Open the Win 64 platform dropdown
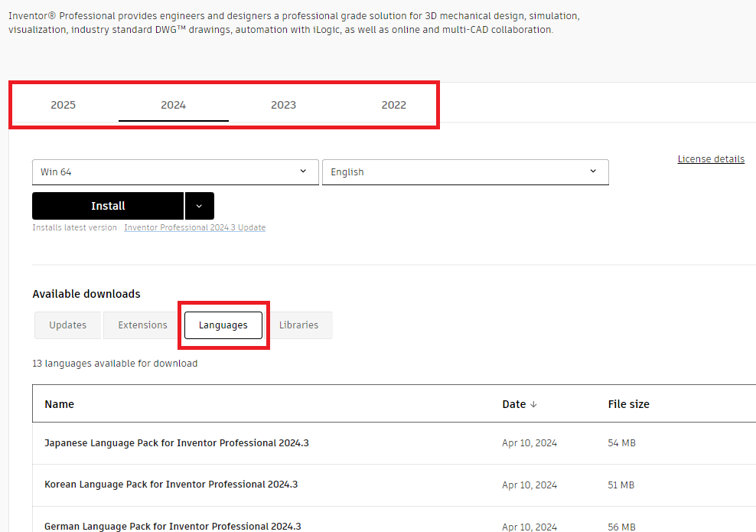Viewport: 756px width, 532px height. click(x=175, y=172)
